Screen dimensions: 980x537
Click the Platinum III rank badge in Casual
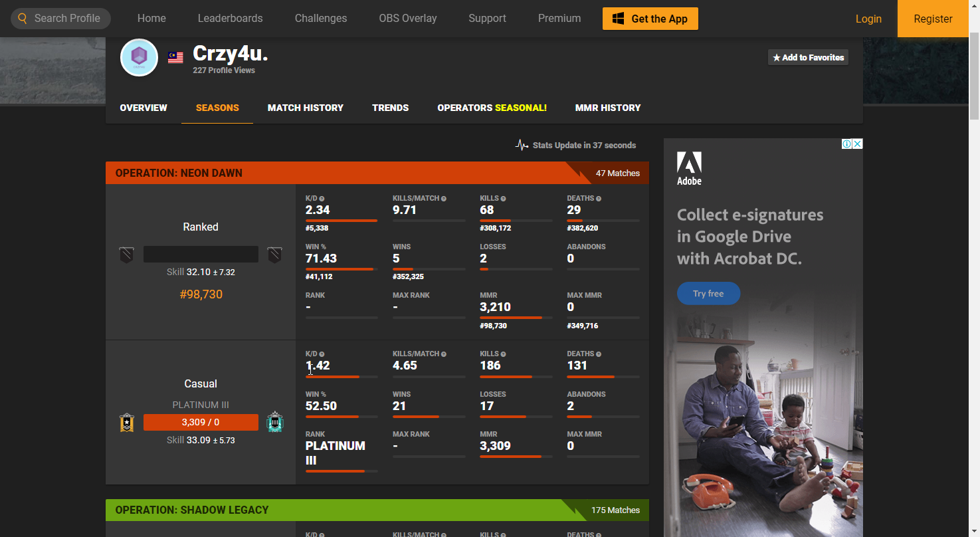tap(274, 422)
